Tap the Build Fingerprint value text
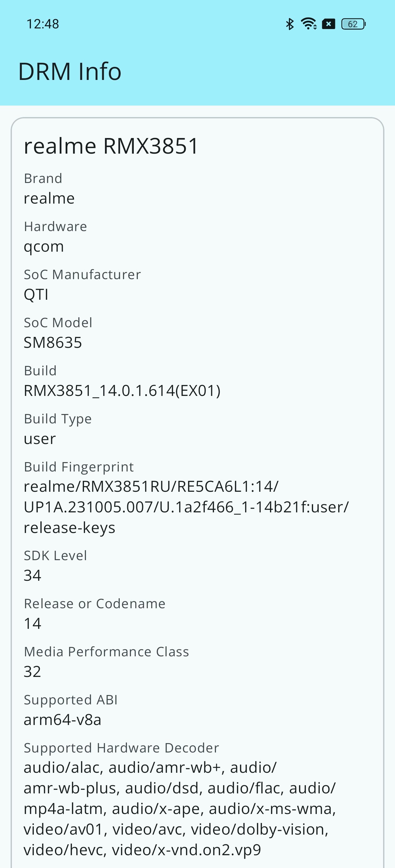Viewport: 395px width, 868px height. tap(186, 507)
